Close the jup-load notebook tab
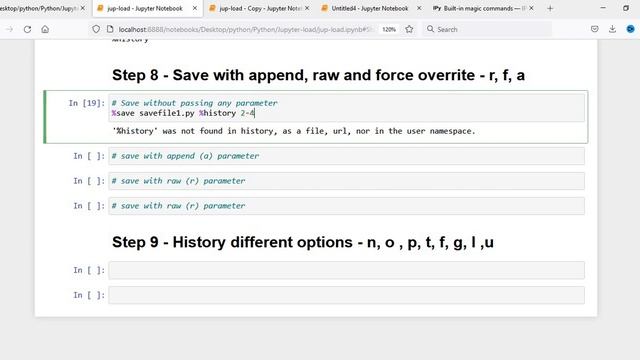Viewport: 640px width, 360px height. pyautogui.click(x=195, y=8)
